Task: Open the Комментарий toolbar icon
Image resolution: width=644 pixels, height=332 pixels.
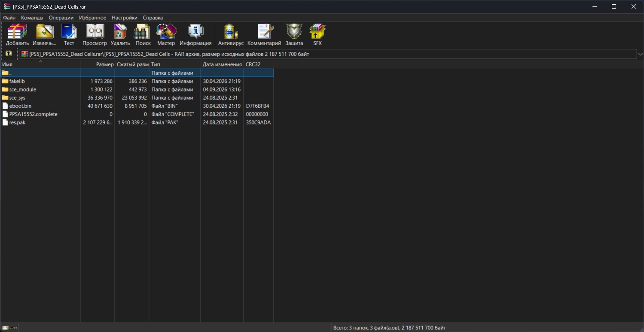Action: coord(264,35)
